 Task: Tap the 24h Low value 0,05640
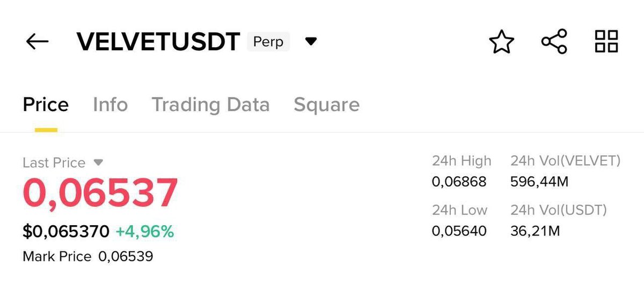[x=459, y=231]
